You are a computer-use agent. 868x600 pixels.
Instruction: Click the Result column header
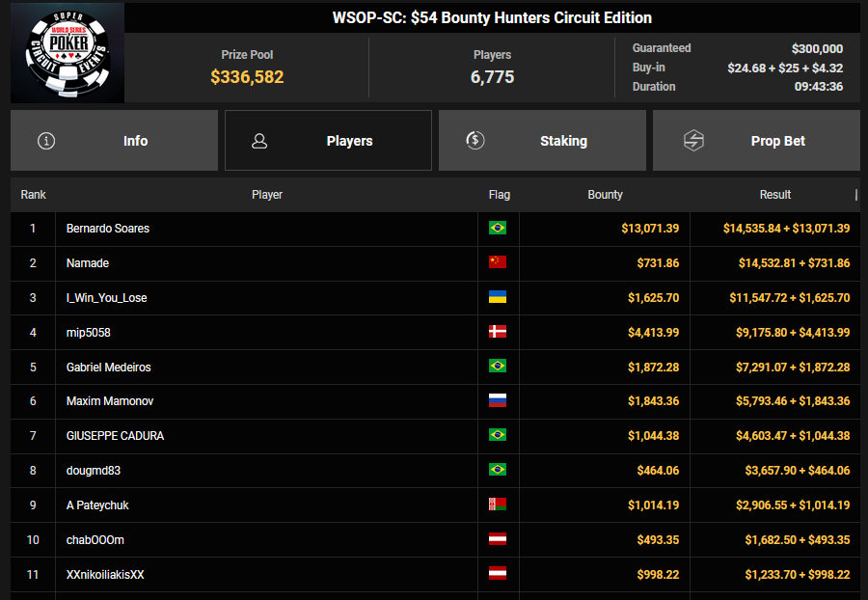pyautogui.click(x=774, y=195)
